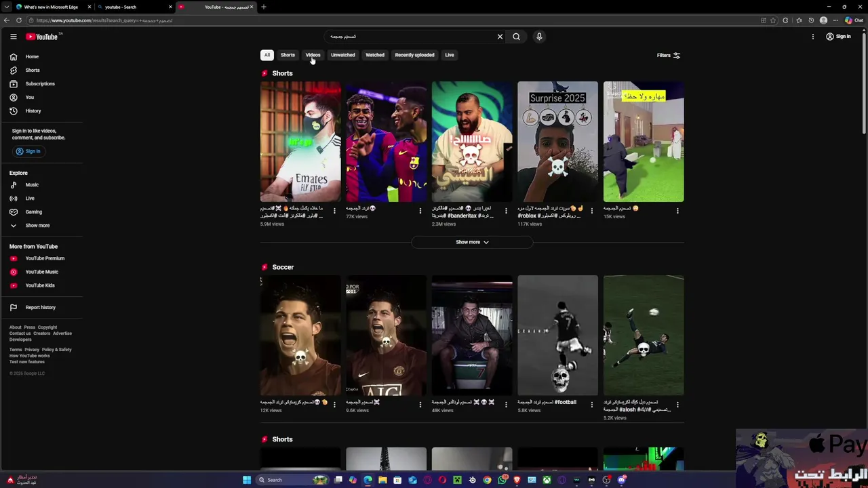Open more options for 12K views soccer video
This screenshot has width=868, height=488.
point(334,405)
